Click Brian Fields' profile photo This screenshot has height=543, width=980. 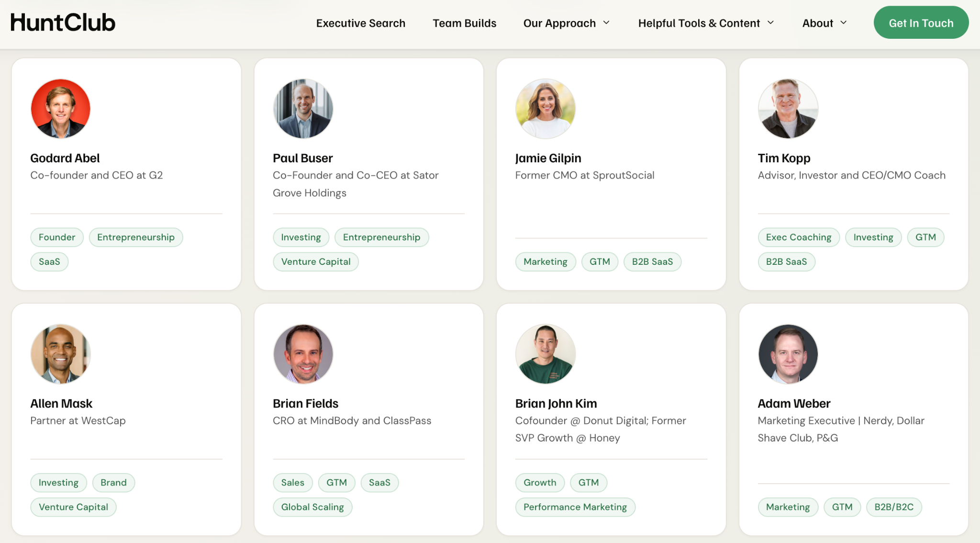point(303,354)
